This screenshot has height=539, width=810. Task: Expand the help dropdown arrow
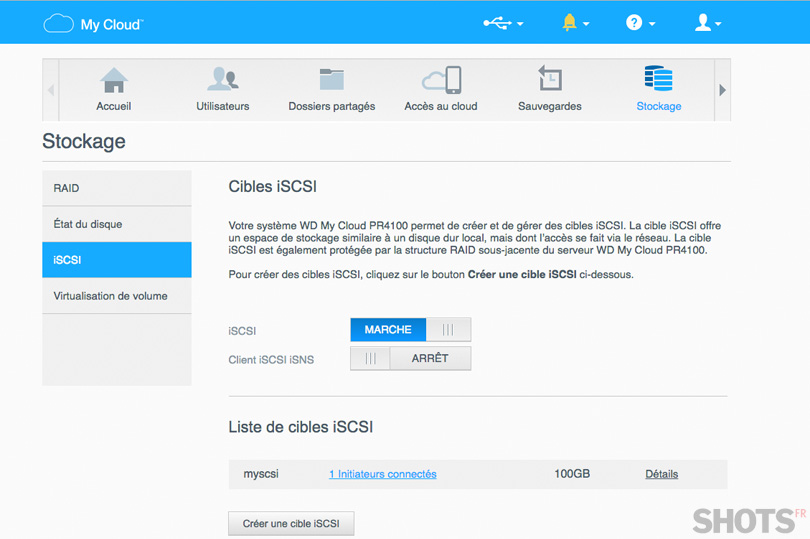click(x=652, y=24)
